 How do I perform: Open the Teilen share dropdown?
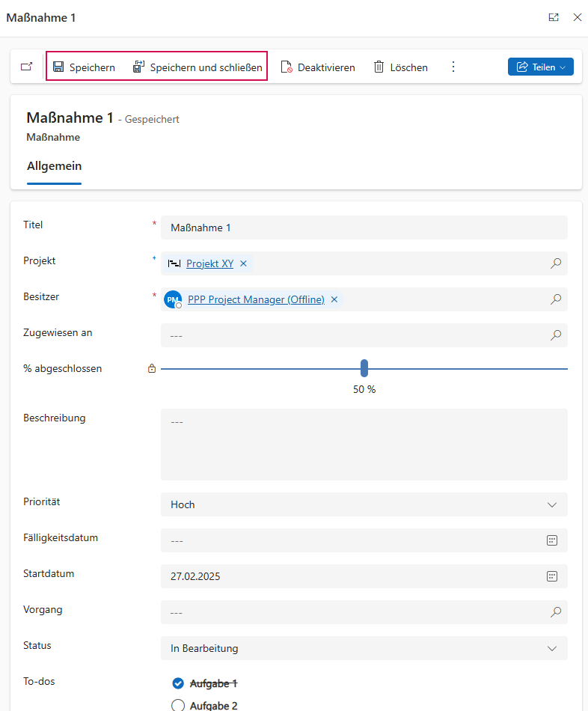point(540,67)
